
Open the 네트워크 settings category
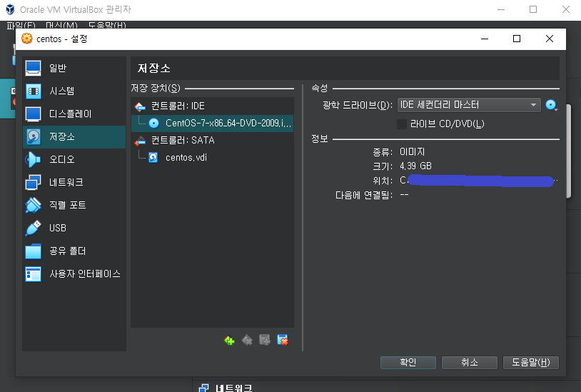74,183
